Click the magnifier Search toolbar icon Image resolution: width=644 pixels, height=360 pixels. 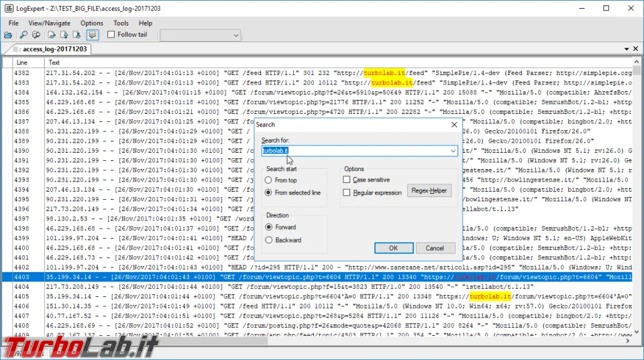(23, 35)
